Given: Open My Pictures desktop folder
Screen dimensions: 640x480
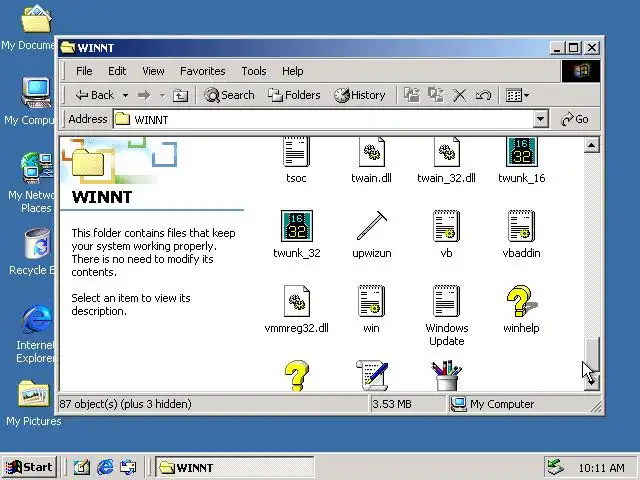Looking at the screenshot, I should coord(33,393).
